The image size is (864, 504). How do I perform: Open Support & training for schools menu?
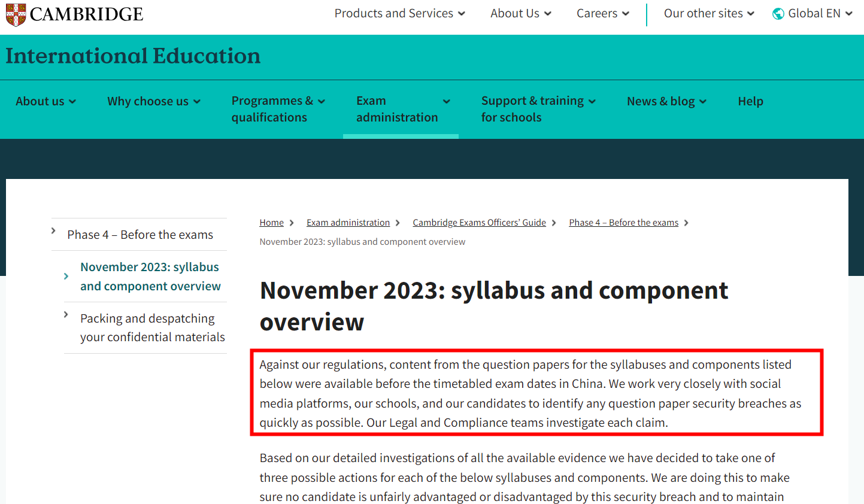coord(539,109)
